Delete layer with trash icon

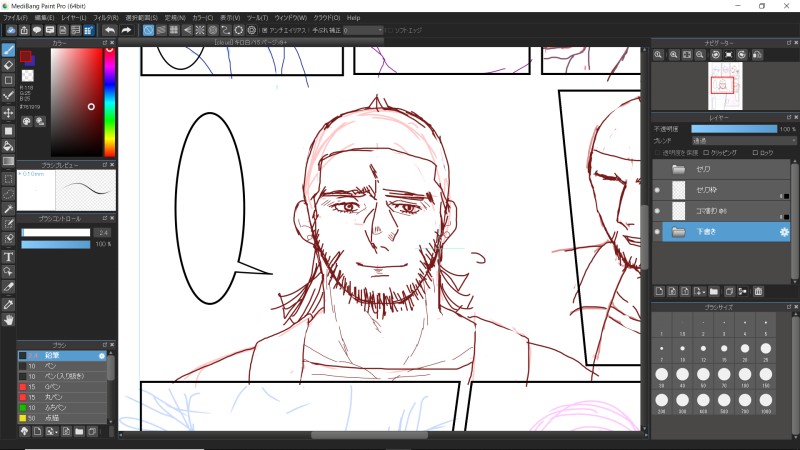[x=758, y=291]
